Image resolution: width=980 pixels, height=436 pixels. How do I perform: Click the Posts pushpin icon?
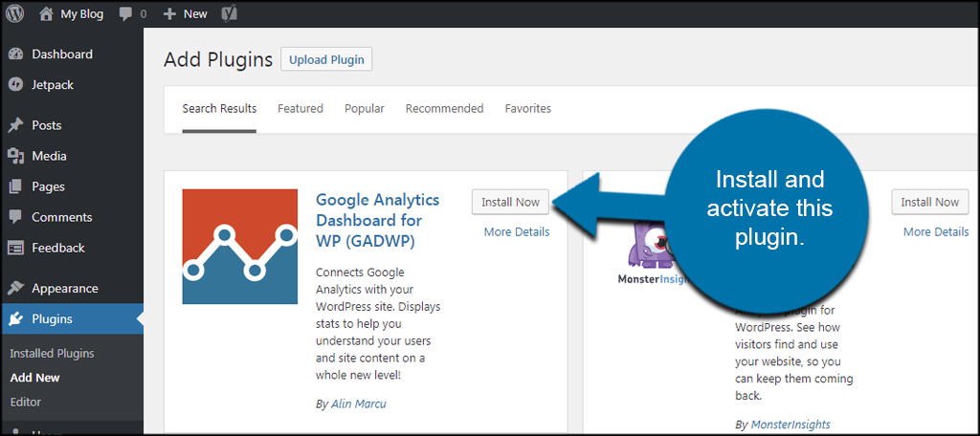click(15, 125)
